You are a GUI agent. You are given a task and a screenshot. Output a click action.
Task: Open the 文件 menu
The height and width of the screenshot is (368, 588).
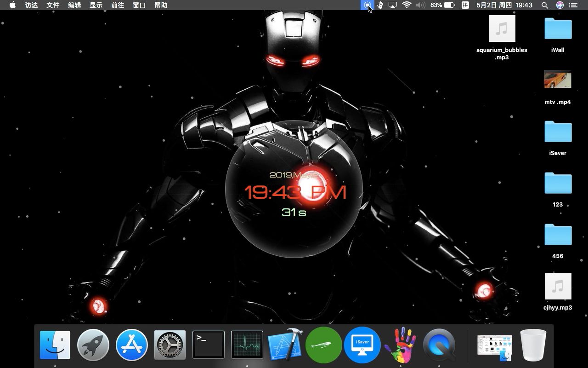point(53,5)
